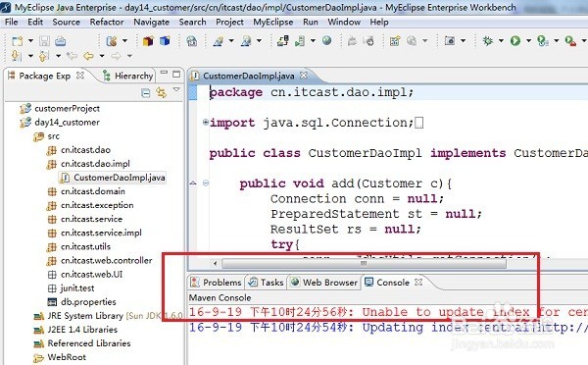This screenshot has height=365, width=588.
Task: Open dropdown beside yellow Back arrow
Action: tap(102, 56)
